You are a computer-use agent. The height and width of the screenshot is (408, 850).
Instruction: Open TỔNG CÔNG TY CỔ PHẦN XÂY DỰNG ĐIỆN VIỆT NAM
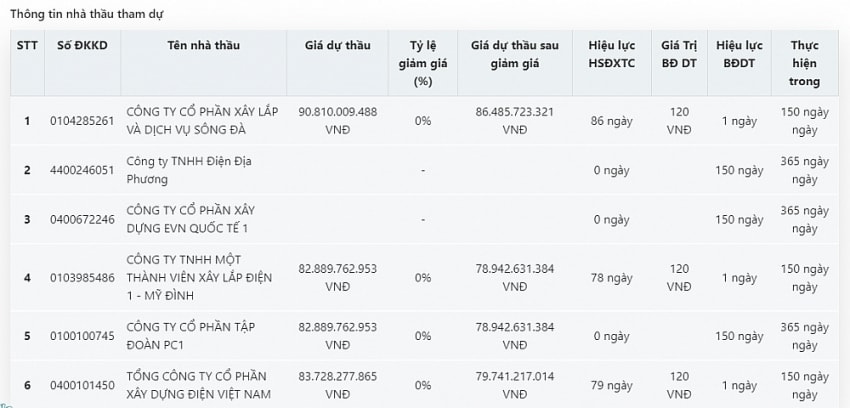click(x=198, y=385)
